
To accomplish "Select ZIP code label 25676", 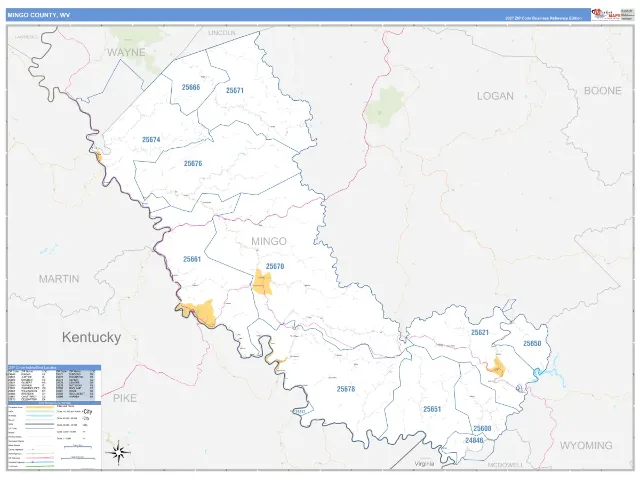I will pos(193,164).
